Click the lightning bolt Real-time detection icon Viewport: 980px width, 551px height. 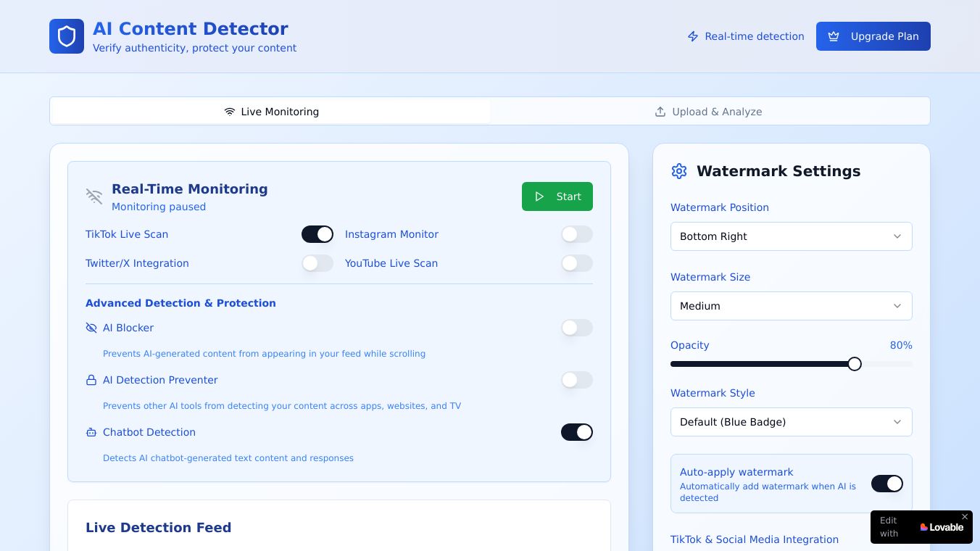(693, 36)
